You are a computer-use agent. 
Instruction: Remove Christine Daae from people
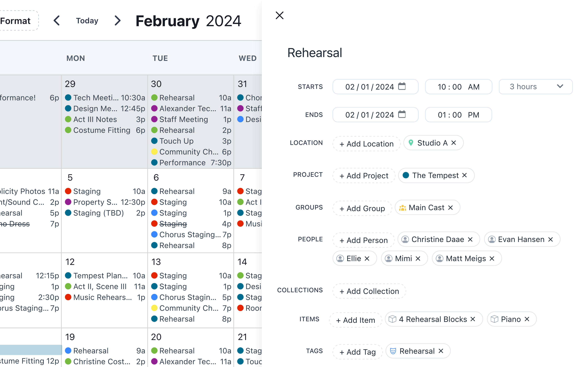point(470,239)
